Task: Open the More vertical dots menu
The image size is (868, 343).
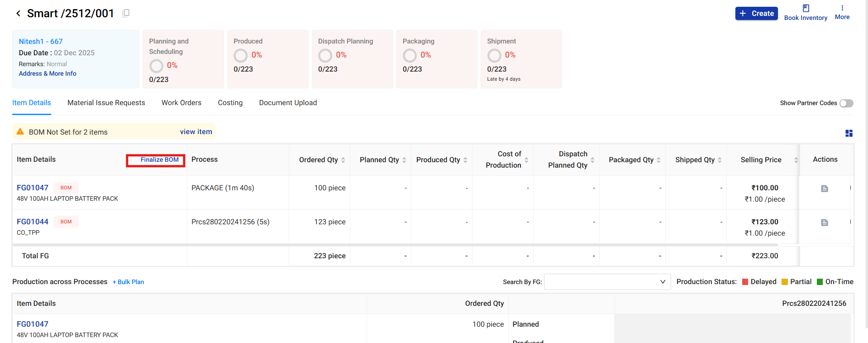Action: click(842, 8)
